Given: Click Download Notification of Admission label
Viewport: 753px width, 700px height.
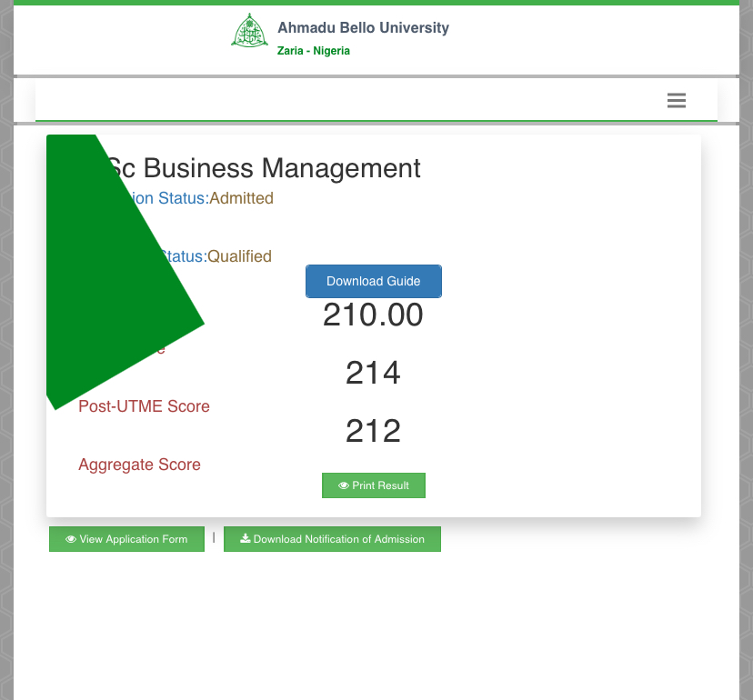Looking at the screenshot, I should [338, 539].
